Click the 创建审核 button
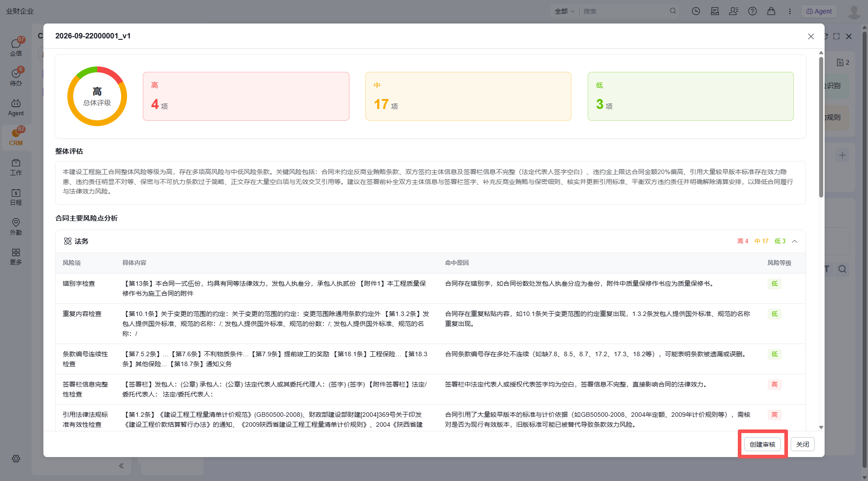Screen dimensions: 868x481 point(762,444)
